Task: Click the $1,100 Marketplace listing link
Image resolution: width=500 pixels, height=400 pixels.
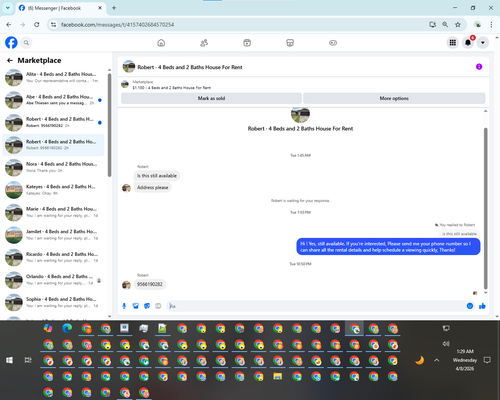Action: tap(172, 88)
